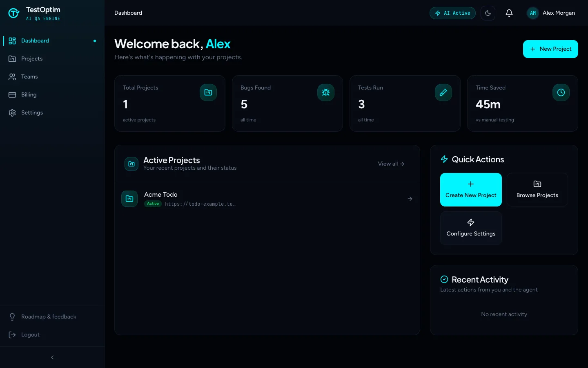
Task: Click the Active Projects header icon
Action: (131, 164)
